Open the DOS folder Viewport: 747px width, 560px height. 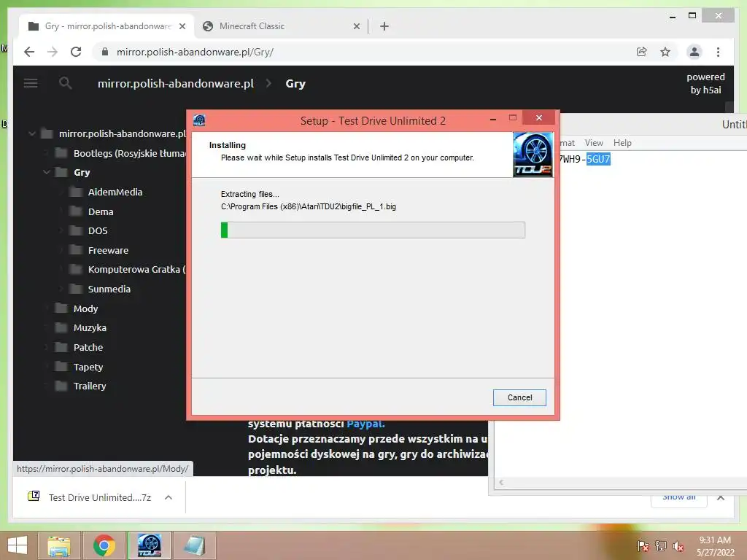(x=98, y=230)
